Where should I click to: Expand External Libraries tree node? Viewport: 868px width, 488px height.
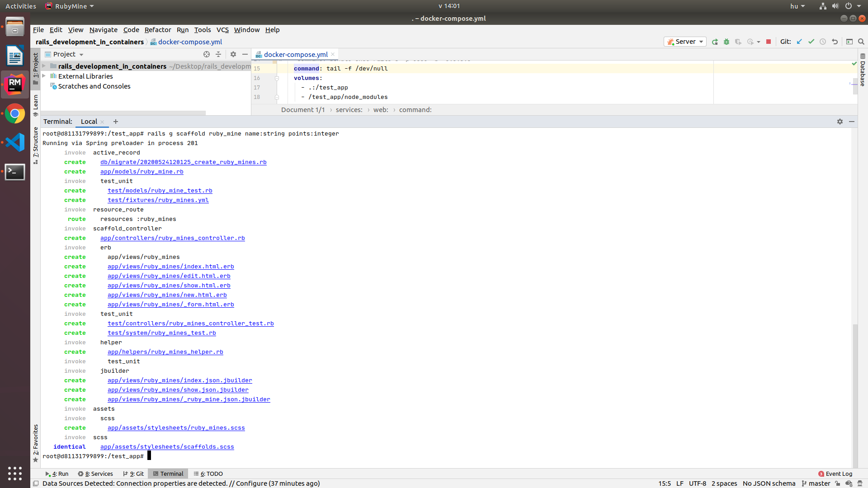pyautogui.click(x=44, y=76)
